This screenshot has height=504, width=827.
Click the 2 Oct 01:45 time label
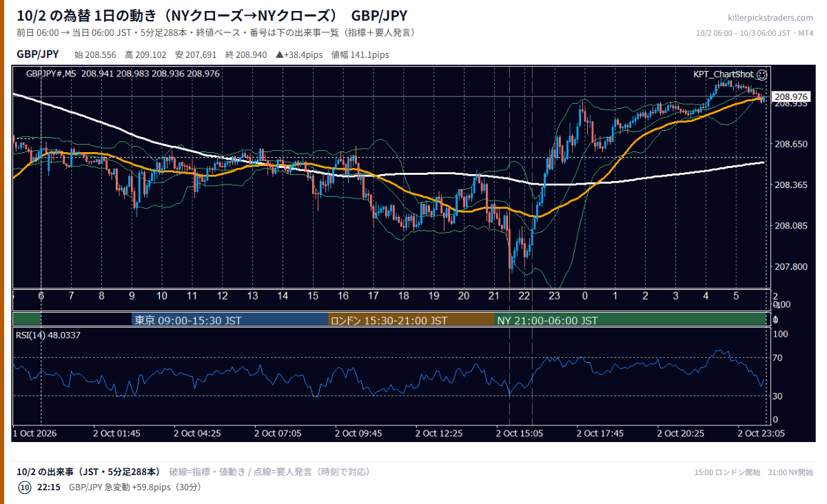117,433
